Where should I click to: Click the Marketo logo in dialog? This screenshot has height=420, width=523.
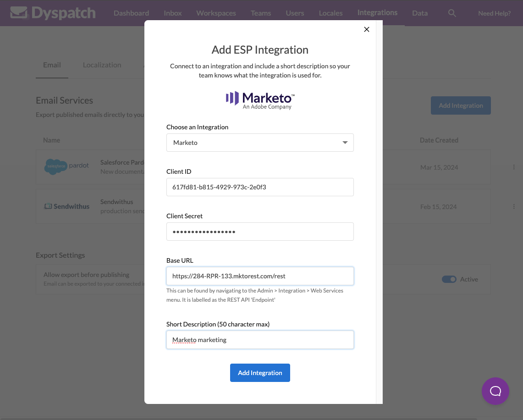260,100
